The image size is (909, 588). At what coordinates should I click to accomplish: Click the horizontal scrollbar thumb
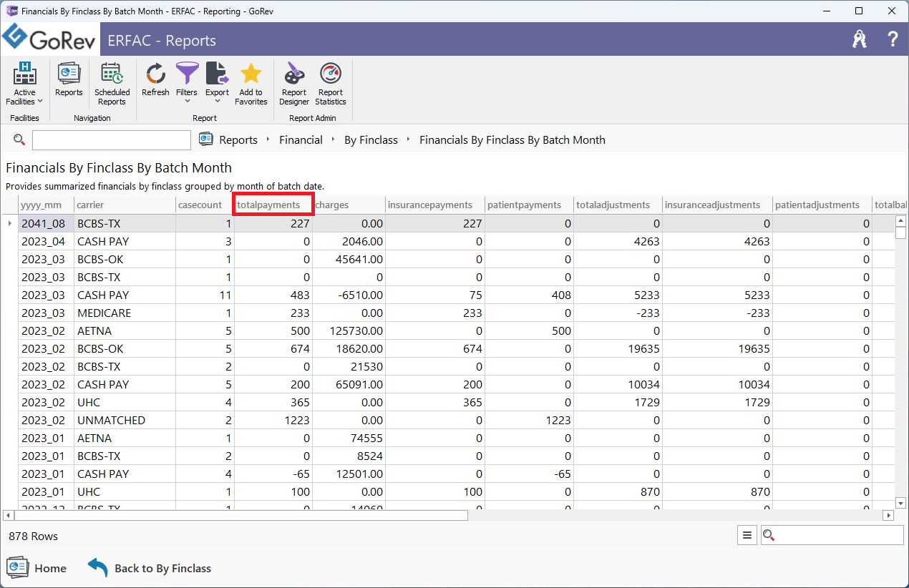point(240,515)
